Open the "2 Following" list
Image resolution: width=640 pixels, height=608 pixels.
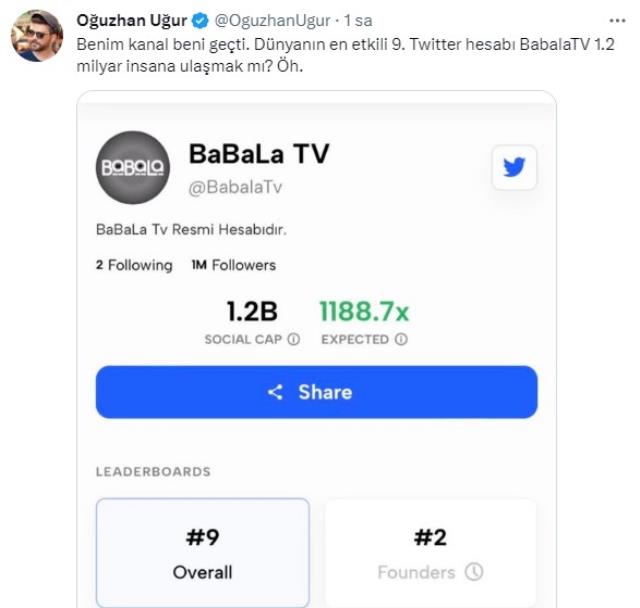pos(134,265)
